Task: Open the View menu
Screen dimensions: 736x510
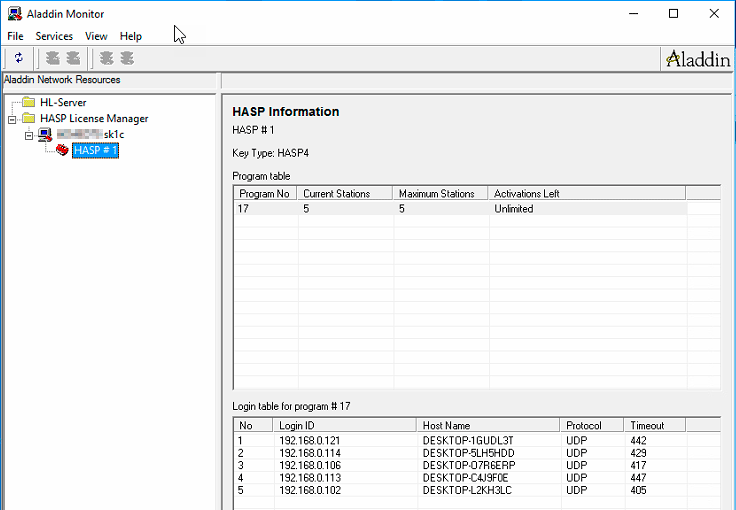Action: 96,36
